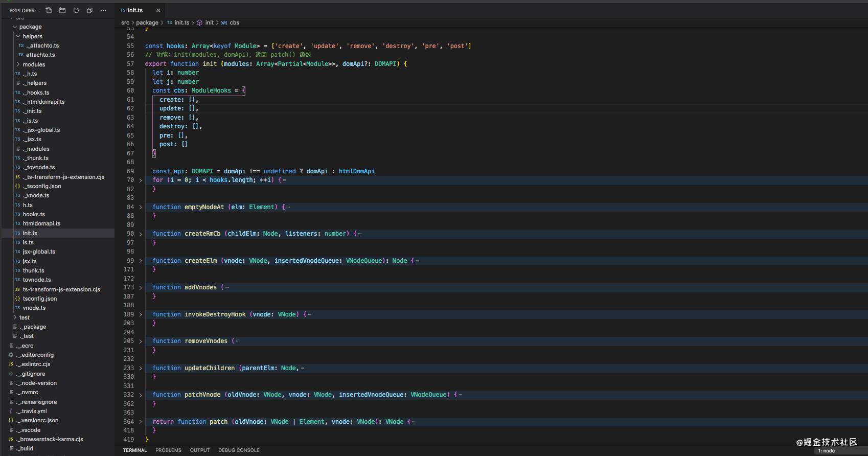Image resolution: width=868 pixels, height=456 pixels.
Task: Click 'init.ts' breadcrumb segment
Action: 181,22
